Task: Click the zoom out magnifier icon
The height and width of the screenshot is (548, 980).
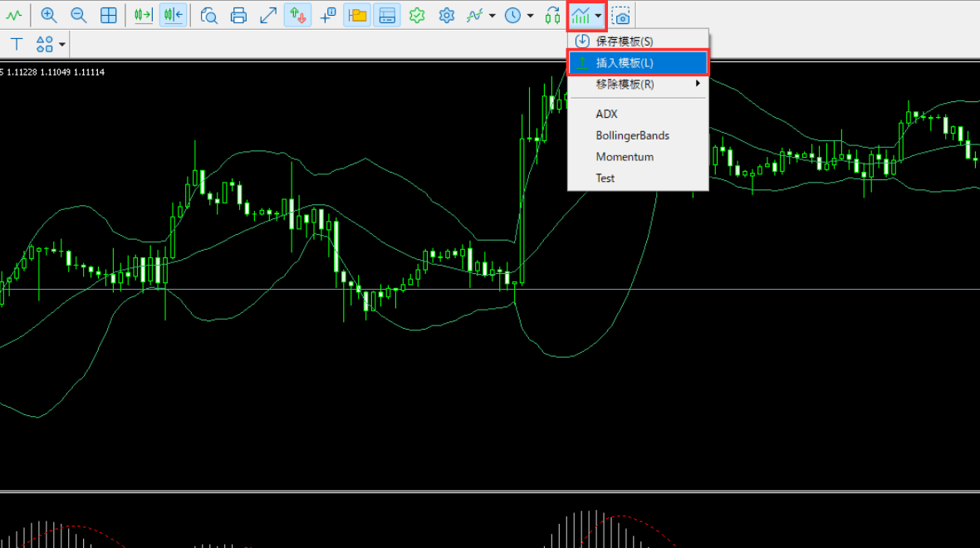Action: coord(78,15)
